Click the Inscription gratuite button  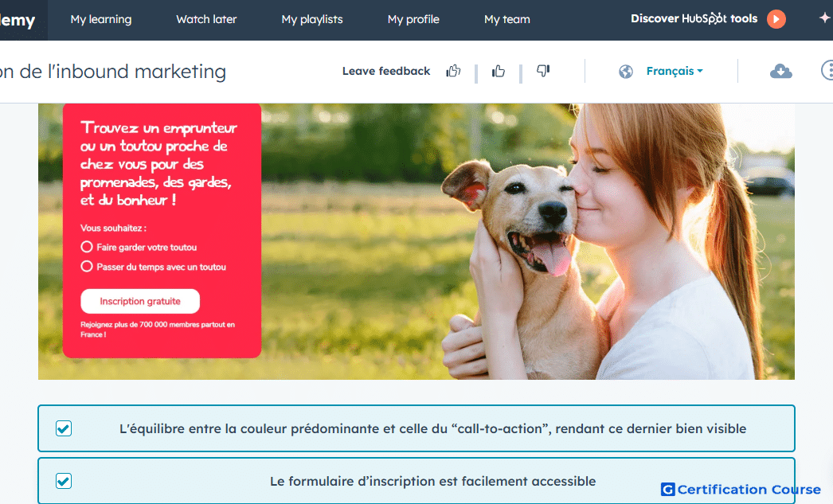click(x=140, y=301)
